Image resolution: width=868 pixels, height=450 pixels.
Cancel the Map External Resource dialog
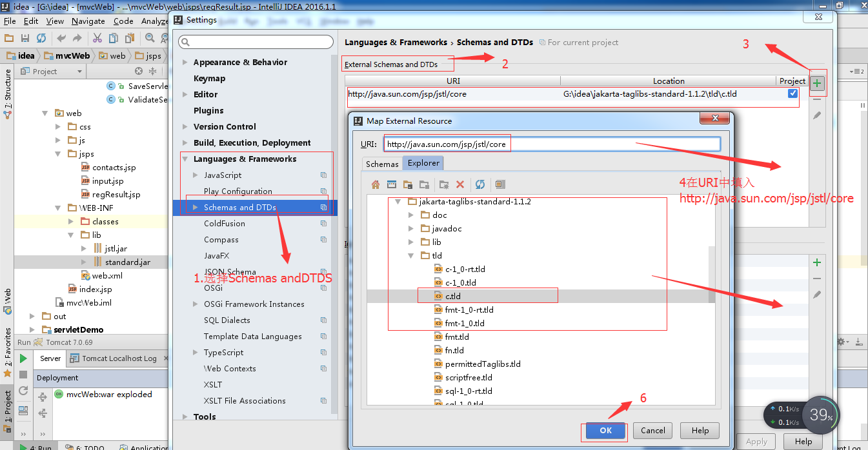[653, 431]
